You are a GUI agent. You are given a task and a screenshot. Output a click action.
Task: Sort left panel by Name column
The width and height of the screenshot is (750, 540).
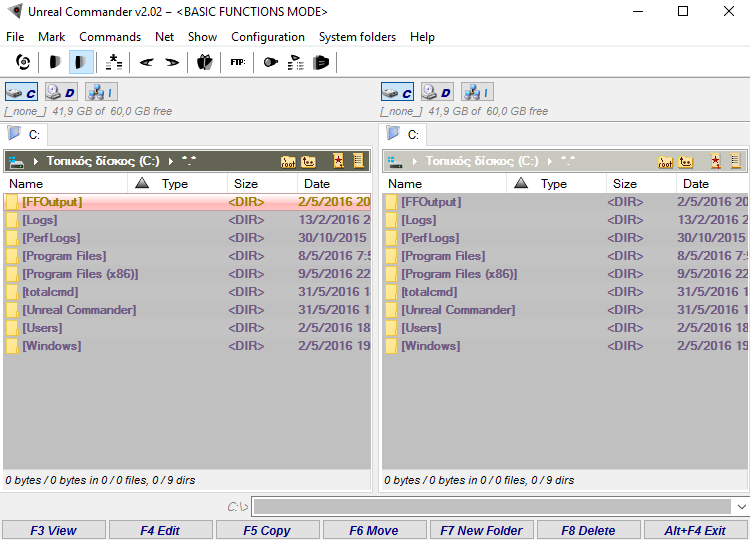coord(66,184)
